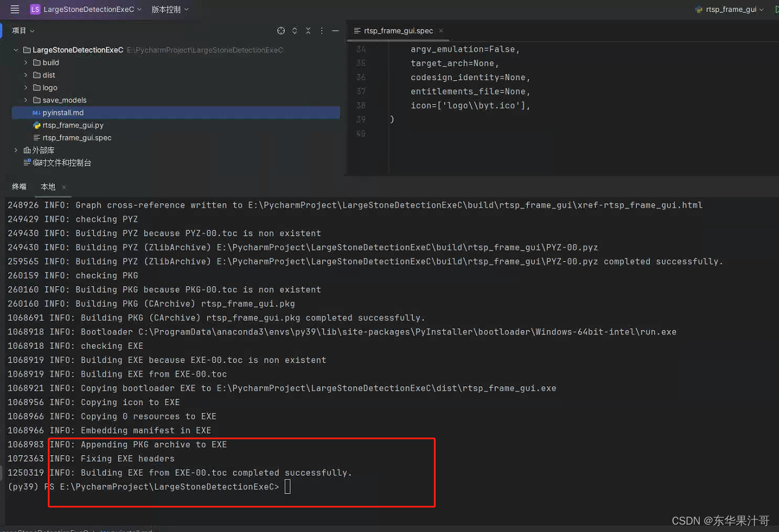This screenshot has width=779, height=532.
Task: Open the Project panel options kebab menu
Action: (322, 30)
